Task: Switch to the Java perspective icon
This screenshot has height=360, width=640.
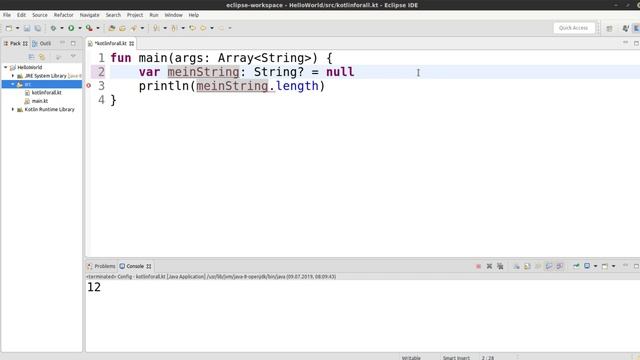Action: (626, 28)
